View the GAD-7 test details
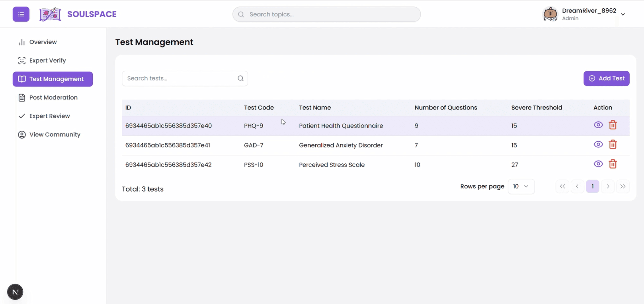The width and height of the screenshot is (644, 304). 598,145
